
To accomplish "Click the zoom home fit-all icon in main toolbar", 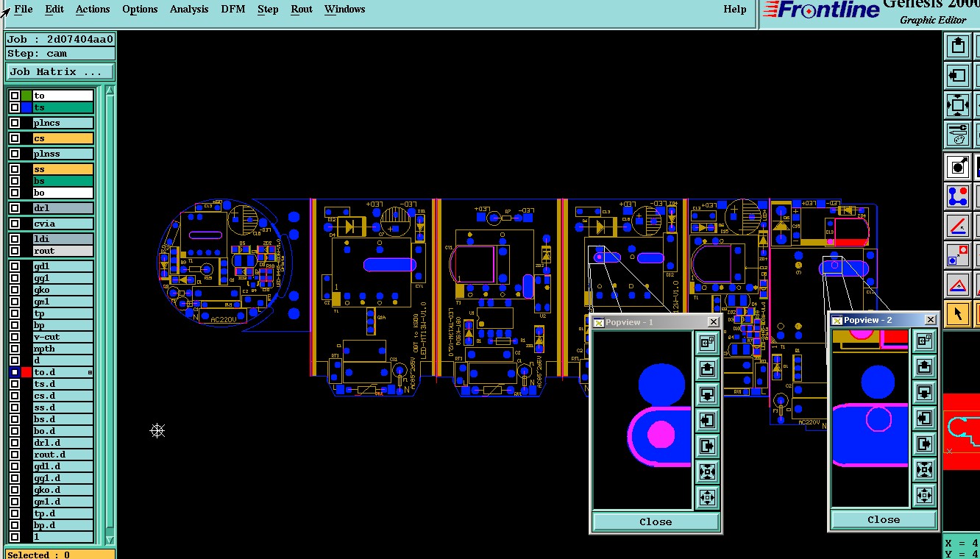I will pyautogui.click(x=957, y=104).
